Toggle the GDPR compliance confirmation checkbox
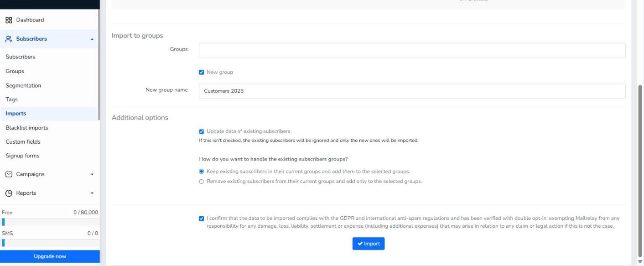 click(x=202, y=219)
